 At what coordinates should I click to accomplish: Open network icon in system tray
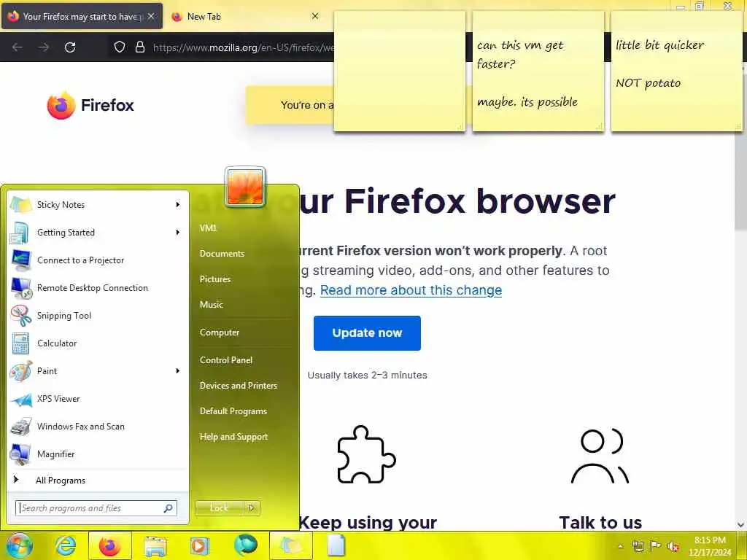(x=638, y=546)
